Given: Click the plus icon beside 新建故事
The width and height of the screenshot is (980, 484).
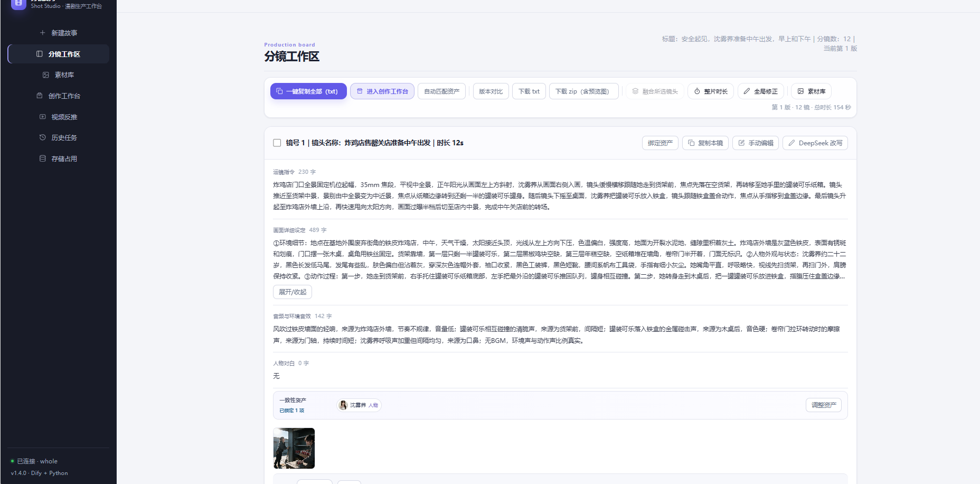Looking at the screenshot, I should [43, 33].
